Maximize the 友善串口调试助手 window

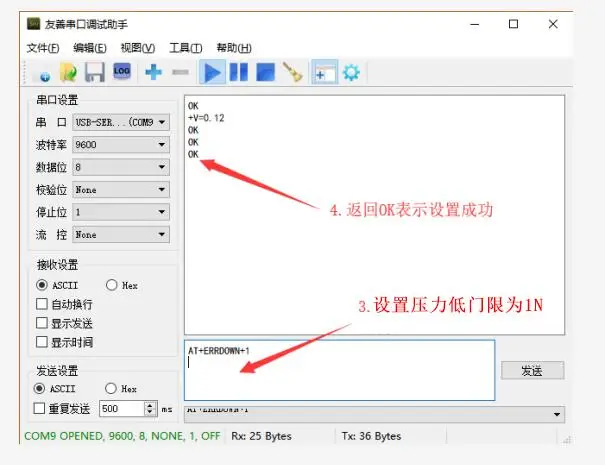click(x=513, y=24)
